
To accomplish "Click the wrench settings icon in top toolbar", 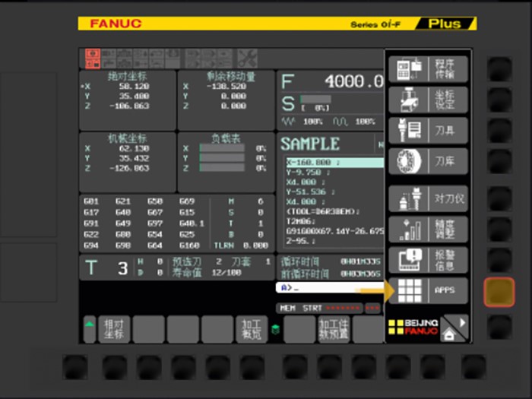I will (247, 57).
